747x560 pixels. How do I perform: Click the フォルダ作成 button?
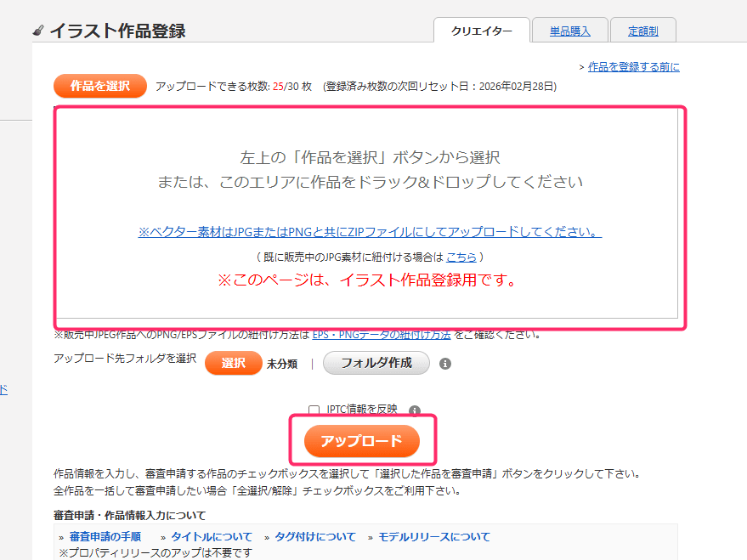click(x=376, y=363)
